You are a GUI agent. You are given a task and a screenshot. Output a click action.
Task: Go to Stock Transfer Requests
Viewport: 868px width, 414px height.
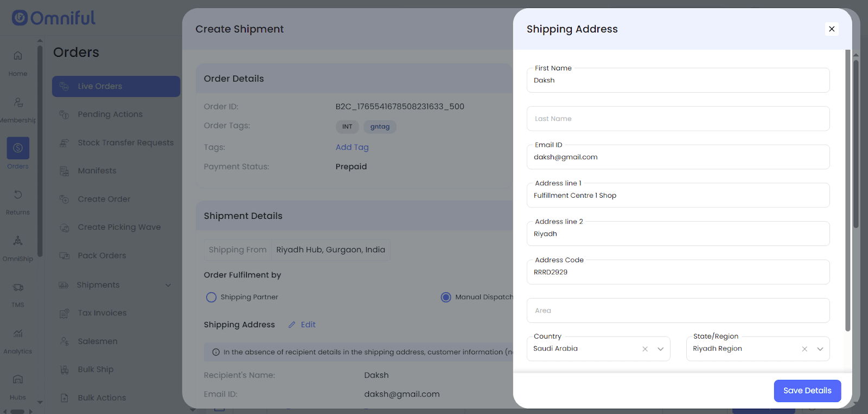click(125, 143)
